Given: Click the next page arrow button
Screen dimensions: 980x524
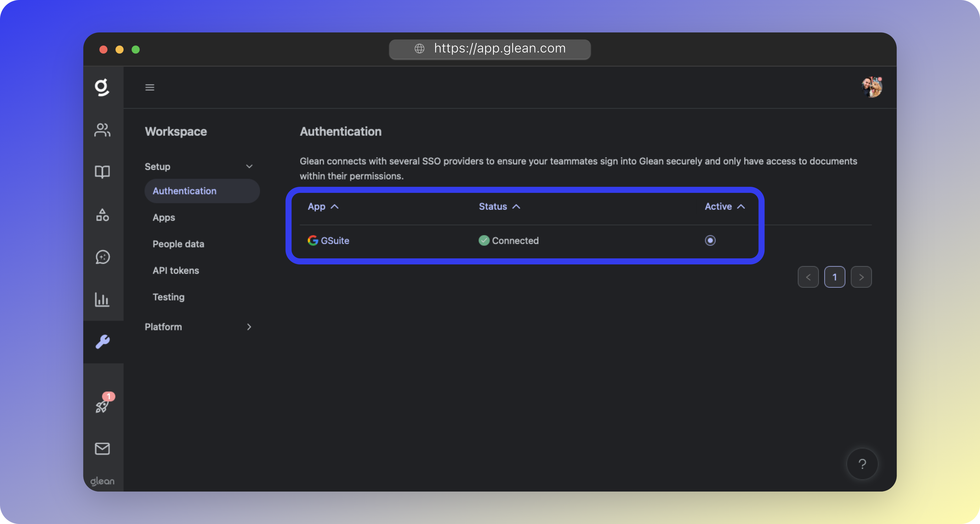Looking at the screenshot, I should coord(861,277).
